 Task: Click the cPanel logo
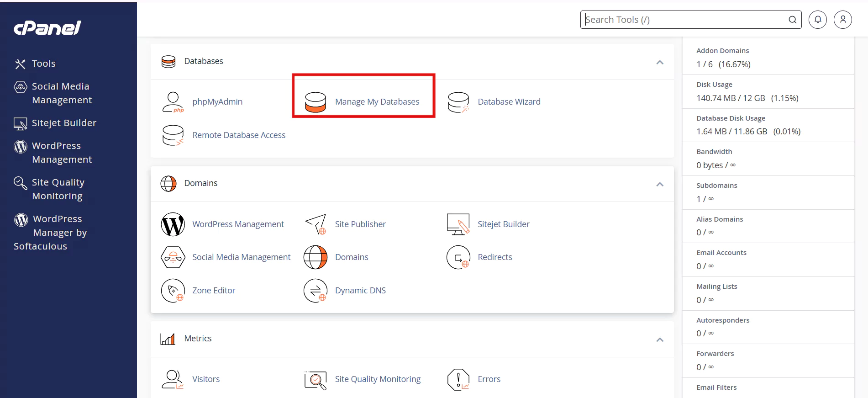tap(47, 28)
